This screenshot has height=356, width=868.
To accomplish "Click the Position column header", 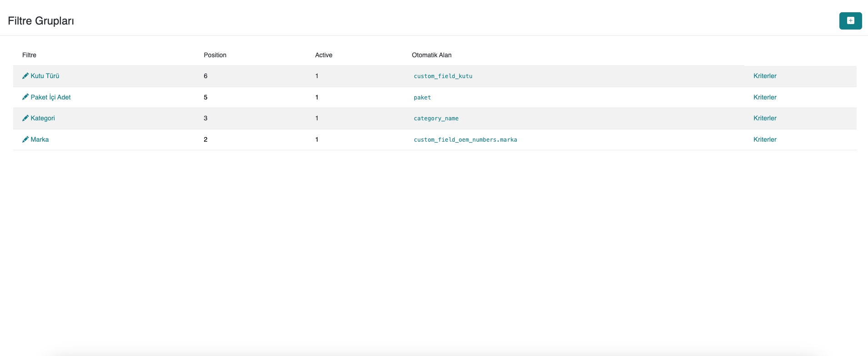I will click(215, 55).
